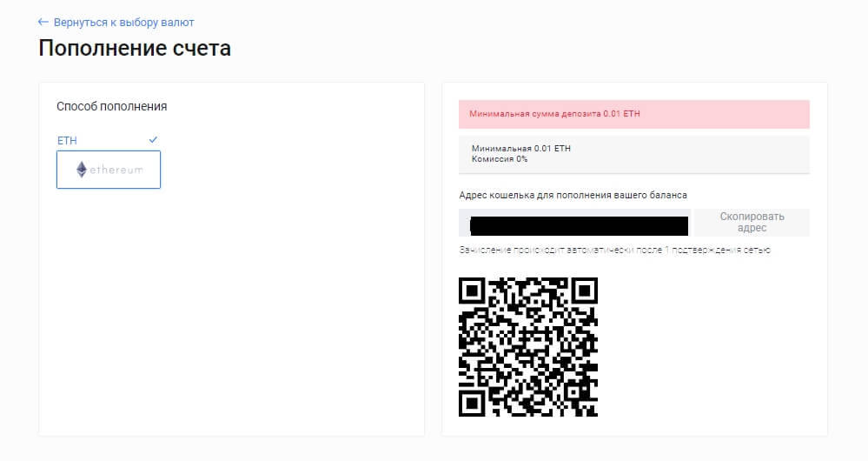Click the red minimum deposit warning banner

pyautogui.click(x=633, y=114)
